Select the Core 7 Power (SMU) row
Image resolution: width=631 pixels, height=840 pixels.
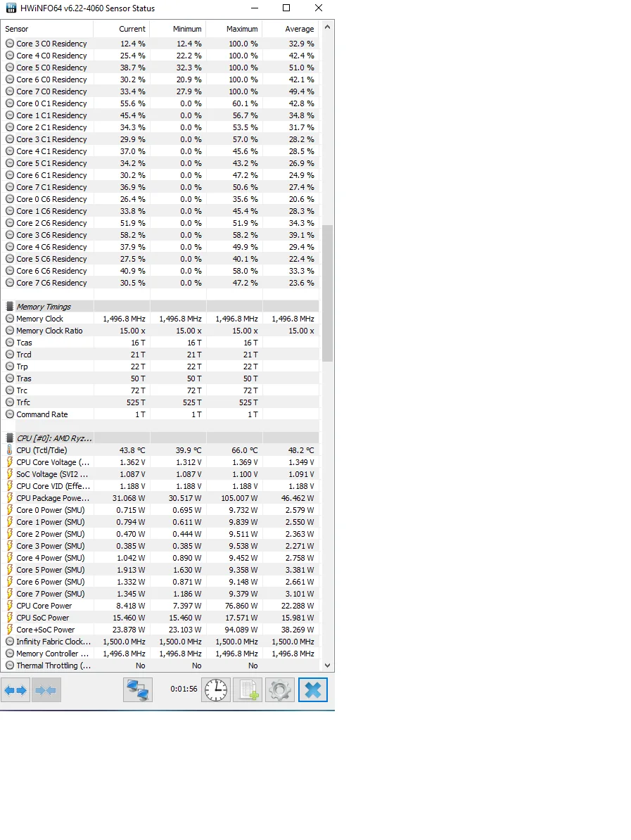(160, 594)
